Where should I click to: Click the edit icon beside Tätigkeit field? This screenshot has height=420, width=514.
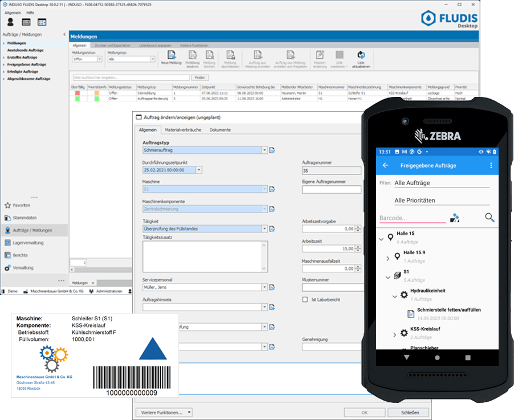pyautogui.click(x=272, y=229)
